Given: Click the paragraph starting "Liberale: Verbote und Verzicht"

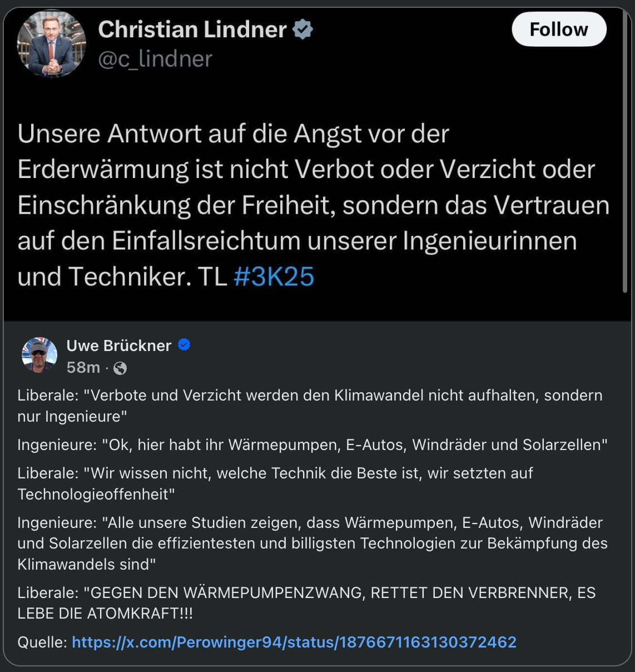Looking at the screenshot, I should [310, 406].
